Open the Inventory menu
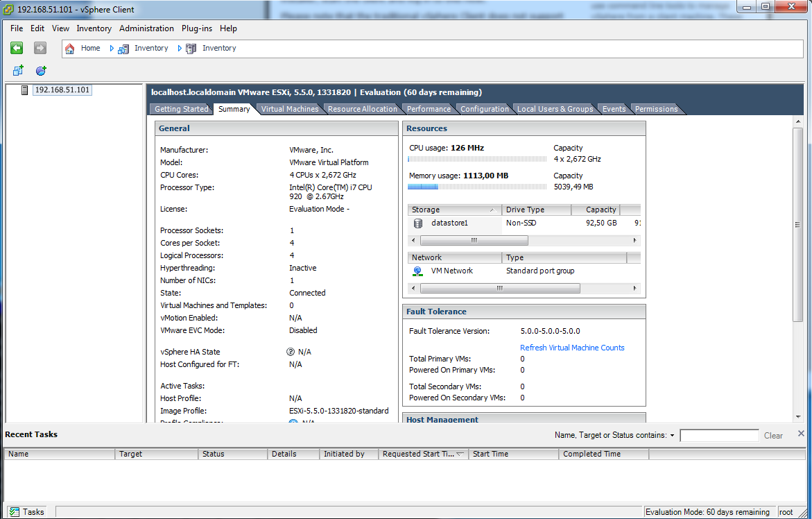This screenshot has height=519, width=812. click(x=94, y=28)
